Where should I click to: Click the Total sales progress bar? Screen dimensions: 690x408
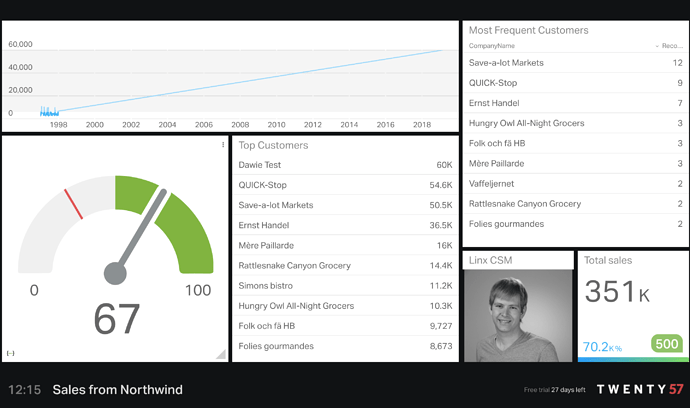point(633,360)
